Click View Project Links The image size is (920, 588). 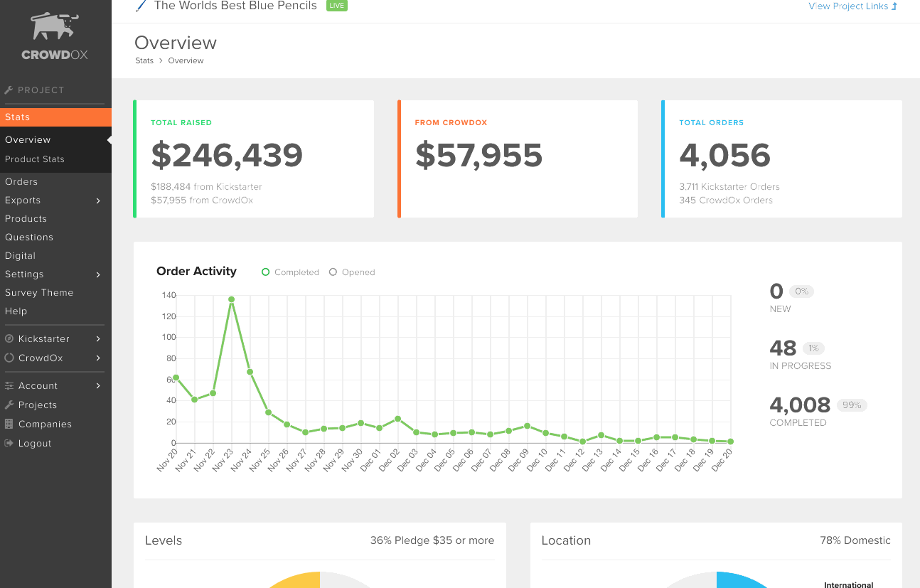click(848, 6)
